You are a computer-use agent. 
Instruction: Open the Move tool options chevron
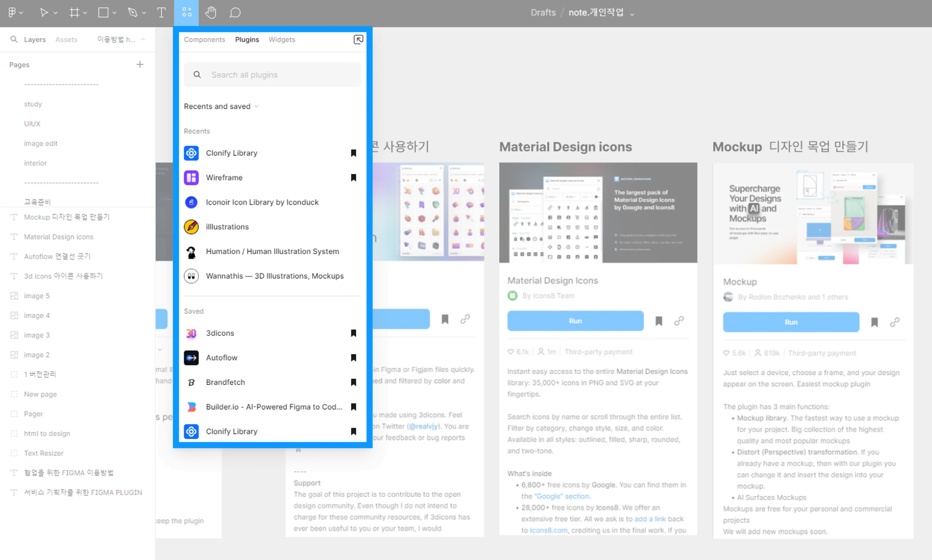tap(56, 13)
